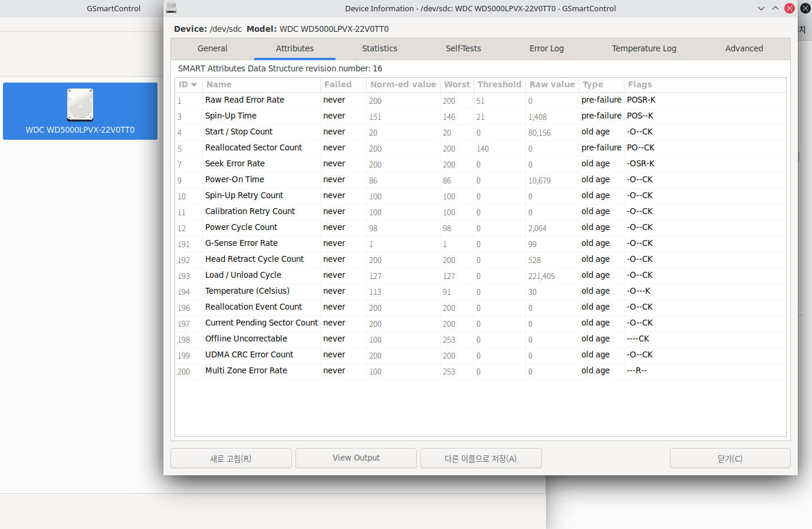This screenshot has width=812, height=529.
Task: Close the window behind via black X icon
Action: click(x=806, y=8)
